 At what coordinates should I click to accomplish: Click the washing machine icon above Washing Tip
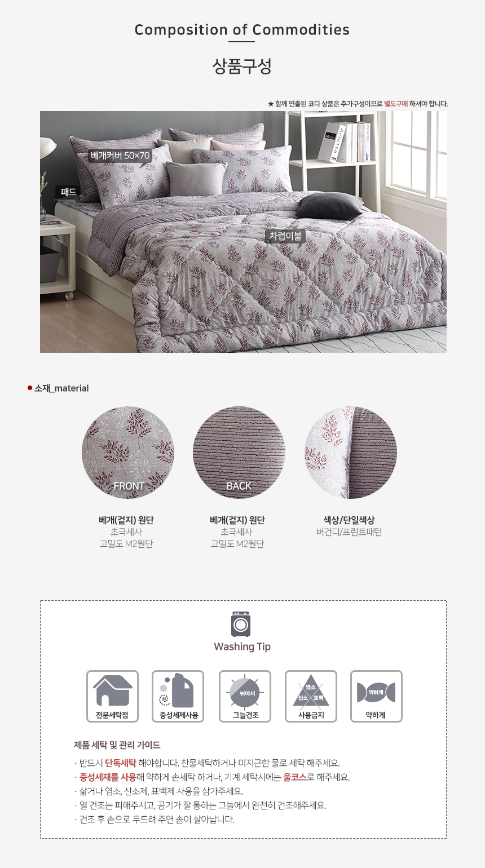coord(241,624)
